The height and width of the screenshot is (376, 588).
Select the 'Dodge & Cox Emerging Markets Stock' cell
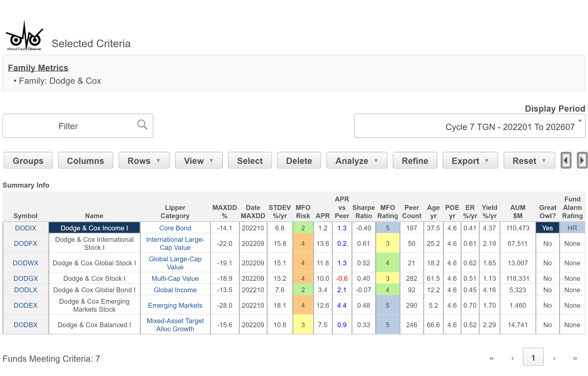pyautogui.click(x=94, y=305)
